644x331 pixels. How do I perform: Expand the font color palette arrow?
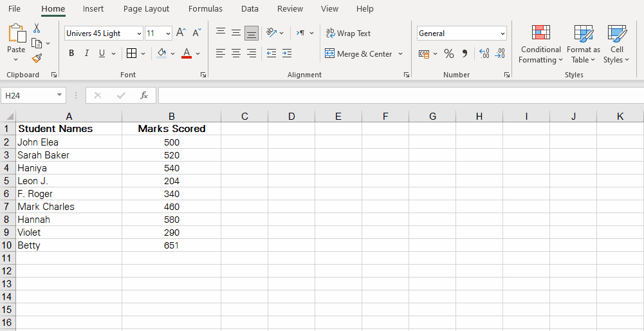pyautogui.click(x=198, y=54)
